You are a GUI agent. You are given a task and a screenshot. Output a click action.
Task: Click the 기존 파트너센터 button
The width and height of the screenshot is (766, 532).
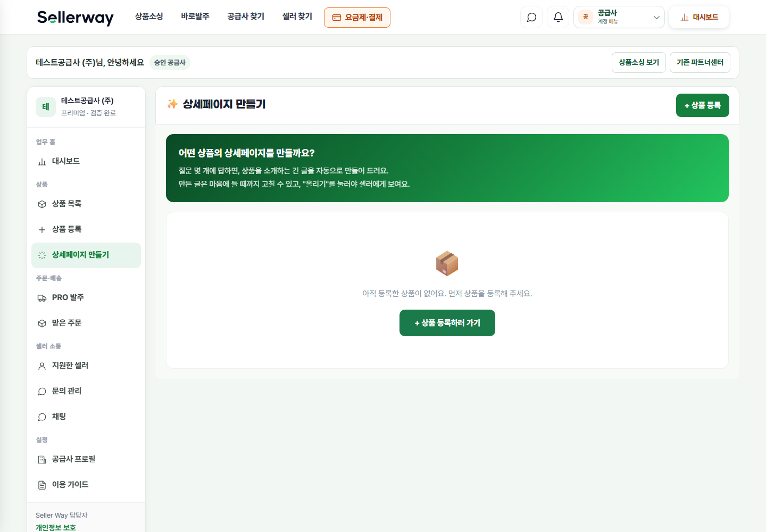tap(700, 62)
